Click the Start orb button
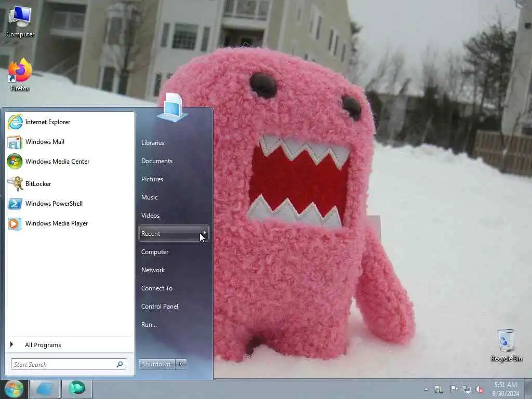Image resolution: width=532 pixels, height=399 pixels. pos(14,389)
